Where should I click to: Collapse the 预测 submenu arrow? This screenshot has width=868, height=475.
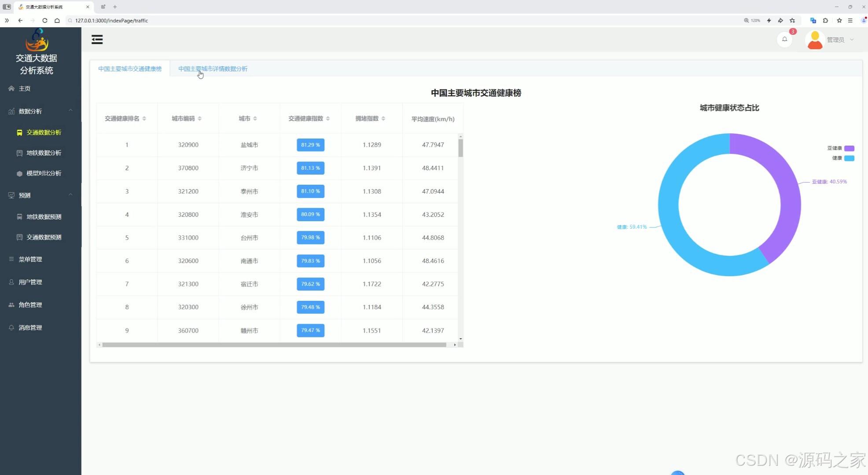coord(70,195)
